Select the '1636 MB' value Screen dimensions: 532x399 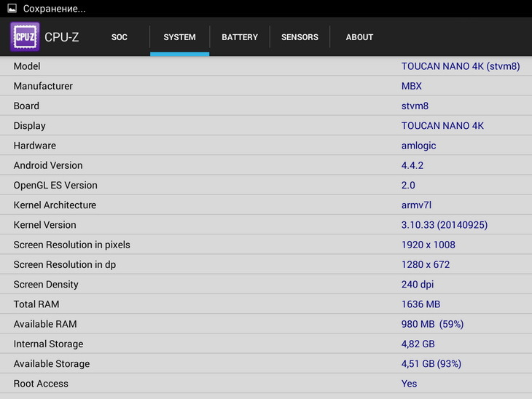click(420, 304)
